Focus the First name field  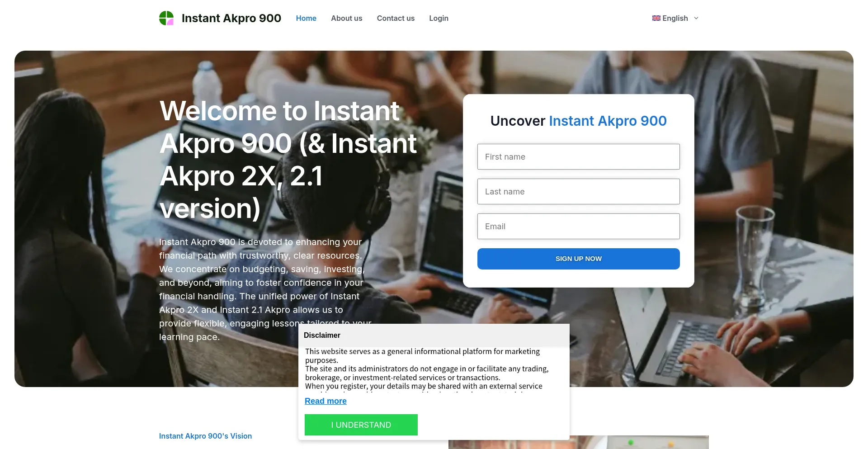(579, 157)
